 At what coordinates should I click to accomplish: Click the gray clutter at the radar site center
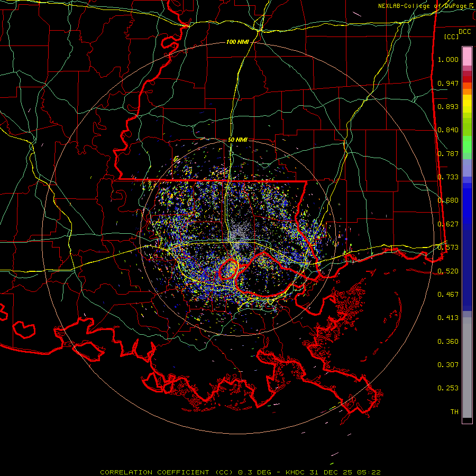point(240,236)
